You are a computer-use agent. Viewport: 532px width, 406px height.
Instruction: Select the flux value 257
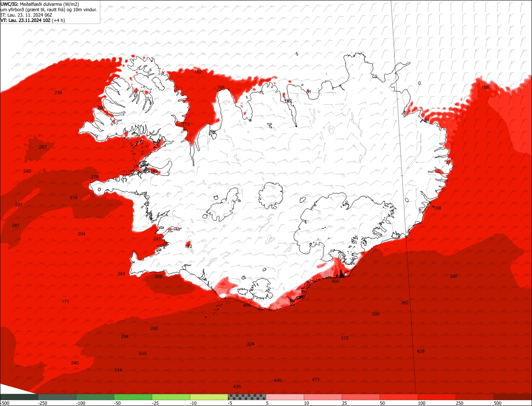pos(43,147)
